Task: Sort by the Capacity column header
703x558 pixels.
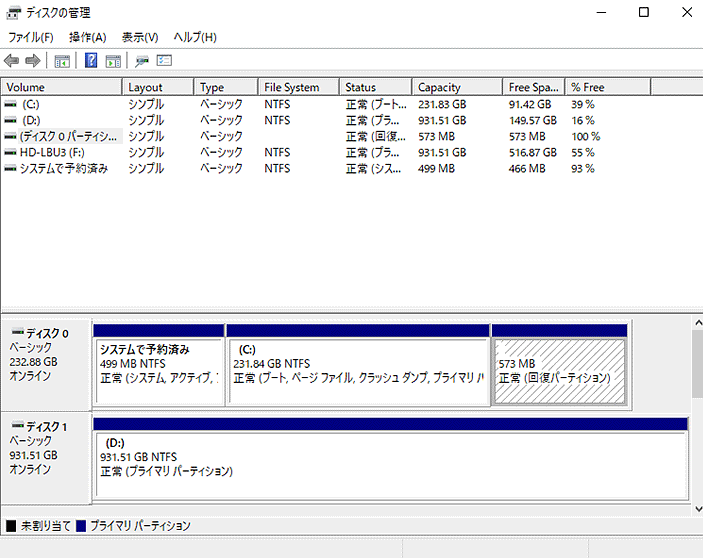Action: point(457,87)
